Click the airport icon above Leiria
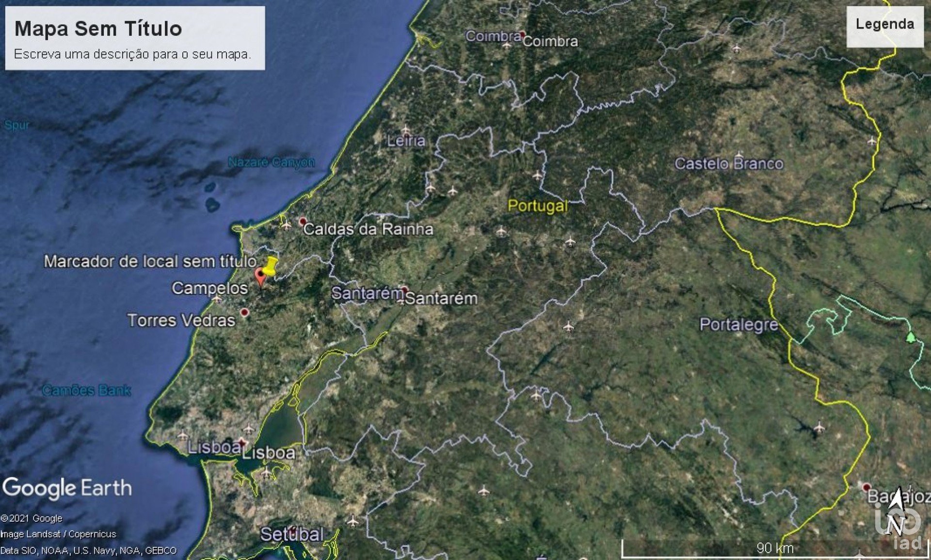This screenshot has width=931, height=560. click(405, 130)
